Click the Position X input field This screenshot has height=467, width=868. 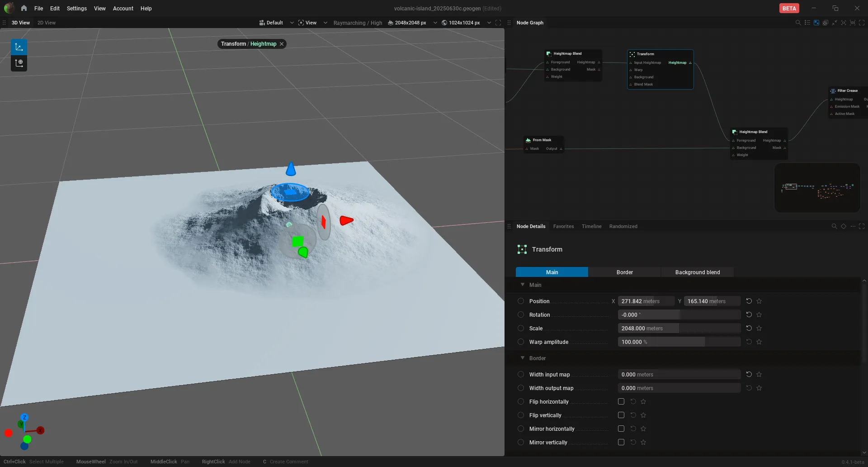646,301
